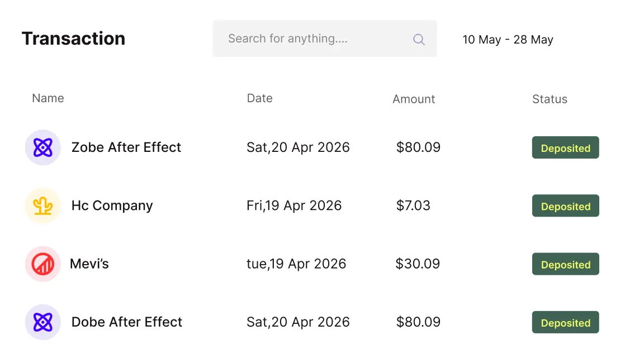Sort by the Amount column header
644x349 pixels.
click(414, 99)
